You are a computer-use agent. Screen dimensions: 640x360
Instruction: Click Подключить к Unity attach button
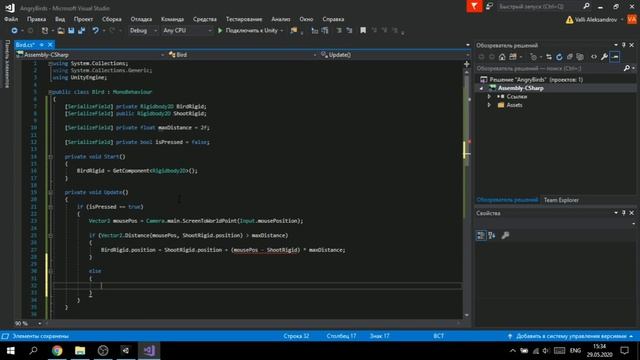[250, 31]
